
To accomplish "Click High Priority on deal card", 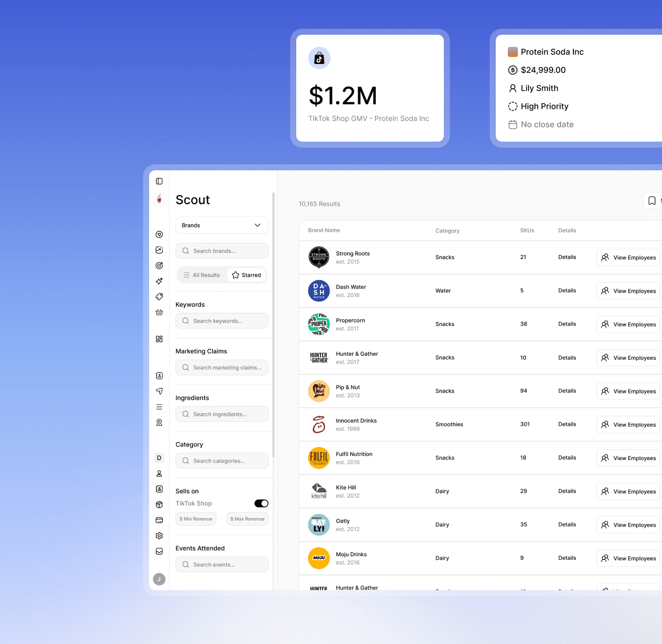I will (x=544, y=106).
